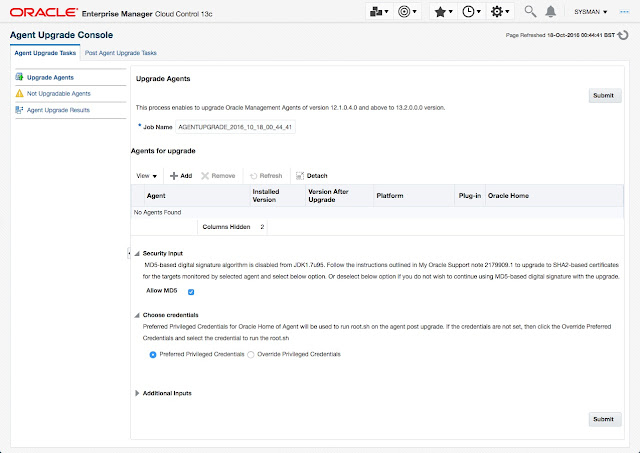Click the Upgrade Agents sidebar icon
Image resolution: width=640 pixels, height=453 pixels.
[19, 77]
